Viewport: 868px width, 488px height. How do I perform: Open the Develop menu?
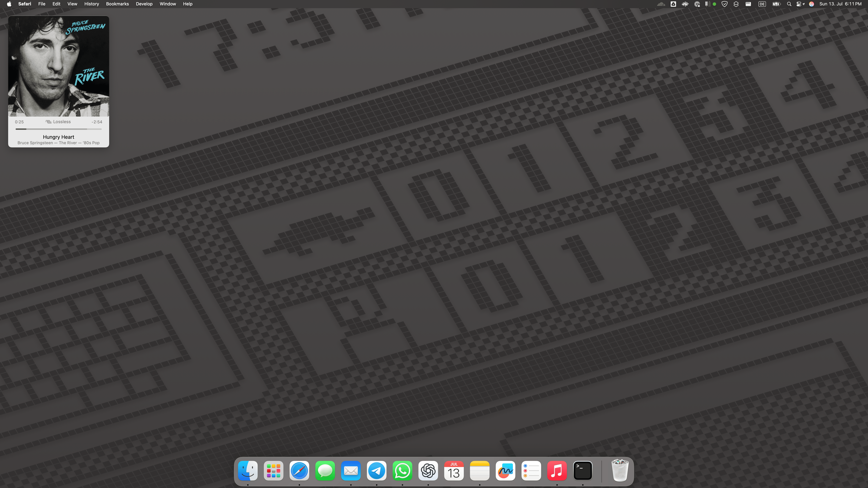144,4
